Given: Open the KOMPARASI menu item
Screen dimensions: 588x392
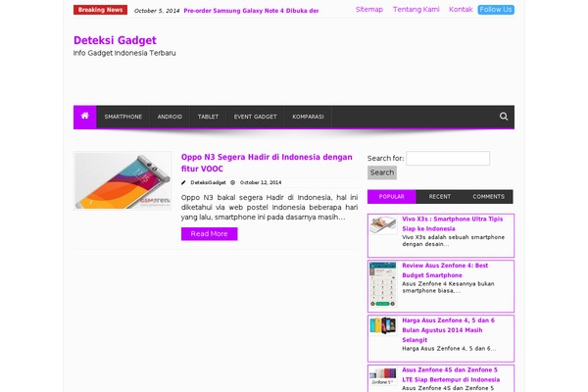Looking at the screenshot, I should 308,117.
